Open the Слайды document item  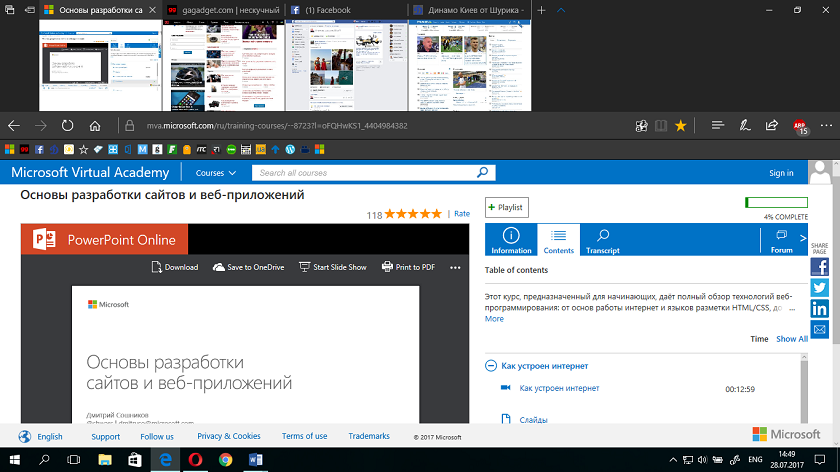[533, 420]
